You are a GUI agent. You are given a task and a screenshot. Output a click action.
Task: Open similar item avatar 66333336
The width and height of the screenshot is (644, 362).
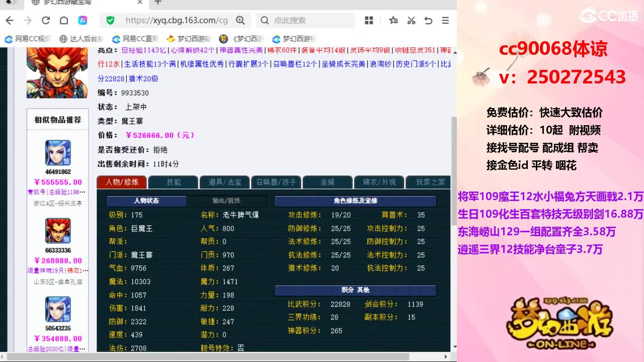pos(58,231)
